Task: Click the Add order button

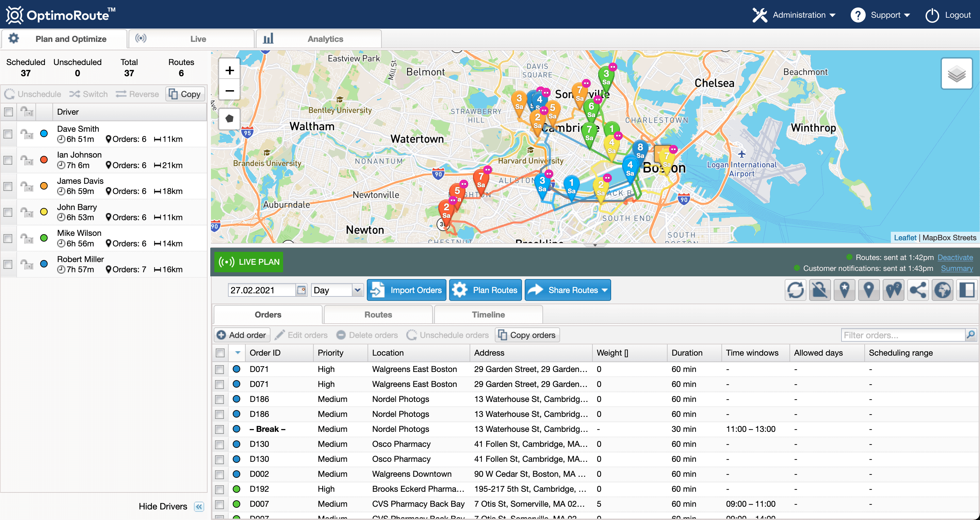Action: [x=242, y=335]
